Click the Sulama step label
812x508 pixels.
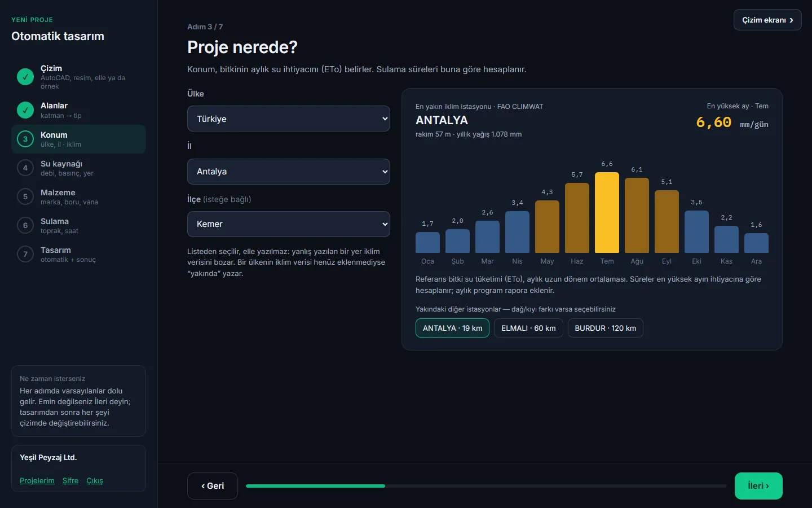click(x=55, y=221)
